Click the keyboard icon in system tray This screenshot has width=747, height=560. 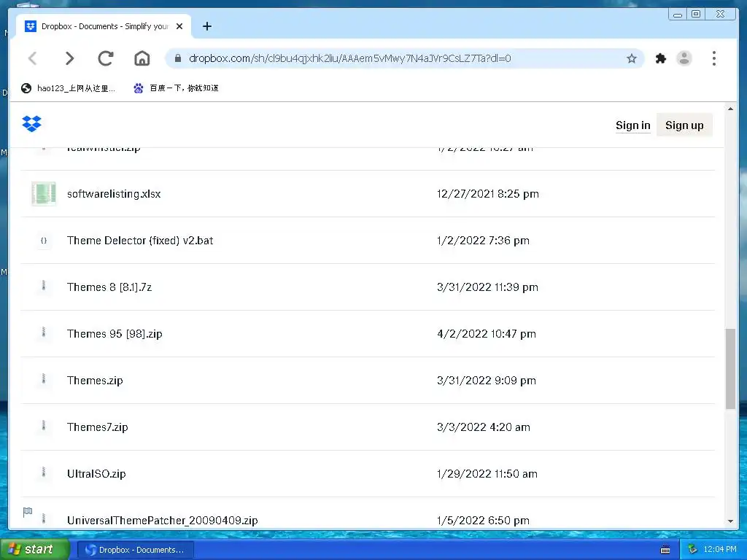[x=665, y=550]
